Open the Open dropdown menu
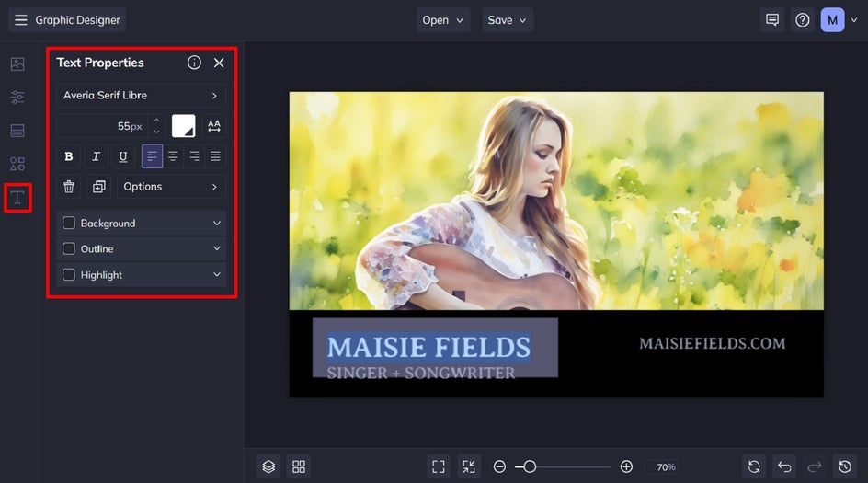The height and width of the screenshot is (483, 868). click(x=443, y=20)
